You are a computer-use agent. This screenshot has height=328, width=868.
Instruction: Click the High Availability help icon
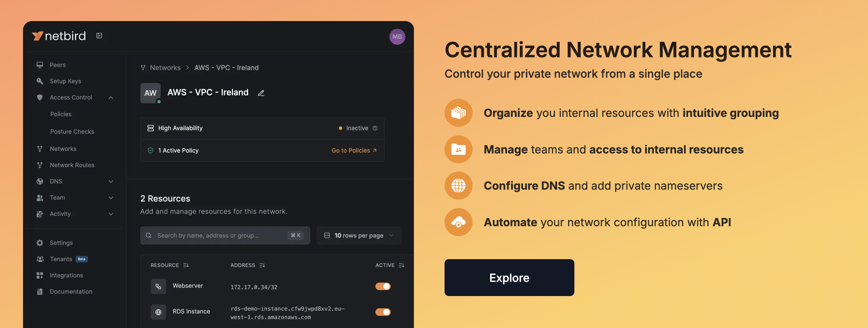coord(375,128)
